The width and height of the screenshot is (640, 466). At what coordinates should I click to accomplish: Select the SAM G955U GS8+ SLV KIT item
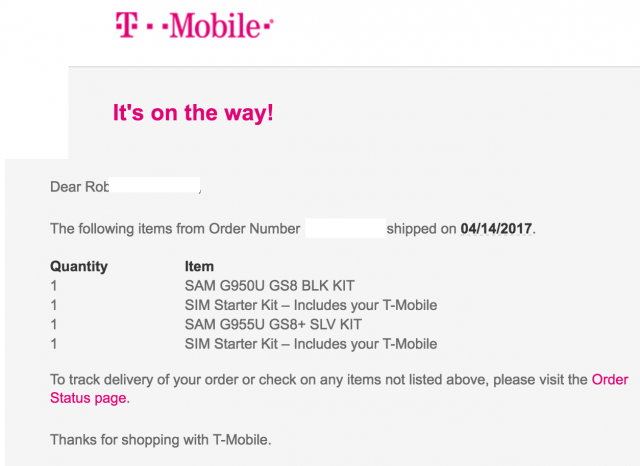click(x=273, y=324)
